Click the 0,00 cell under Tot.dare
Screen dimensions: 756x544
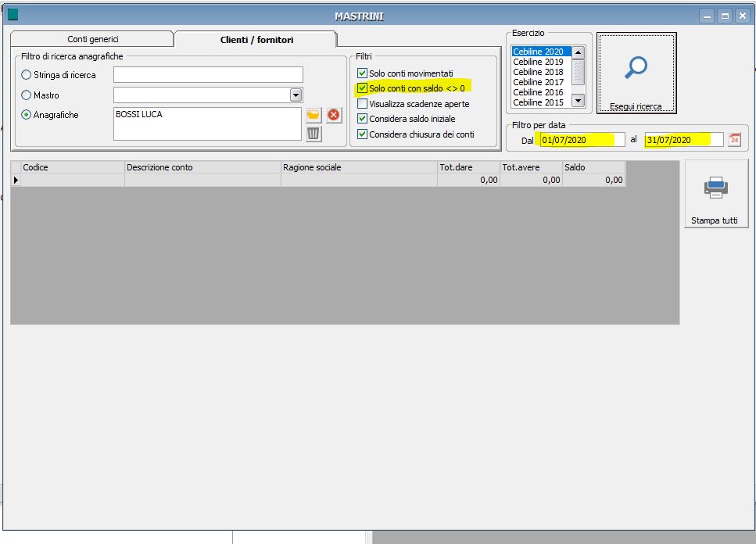click(468, 180)
